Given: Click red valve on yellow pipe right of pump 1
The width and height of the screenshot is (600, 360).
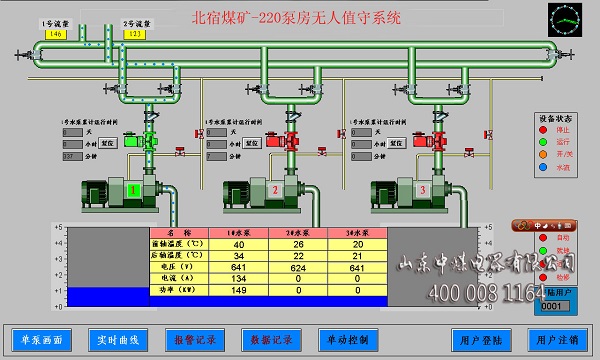Looking at the screenshot, I should pos(199,134).
